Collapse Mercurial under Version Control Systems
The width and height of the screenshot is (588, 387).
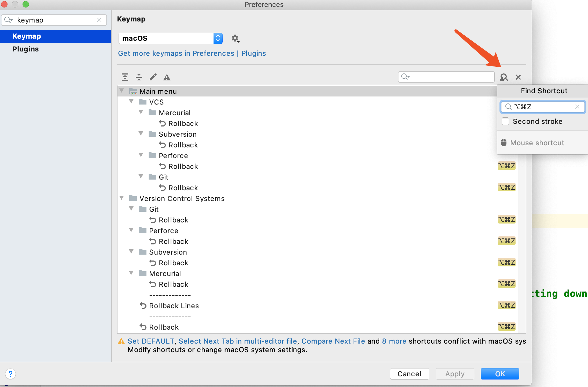(131, 273)
